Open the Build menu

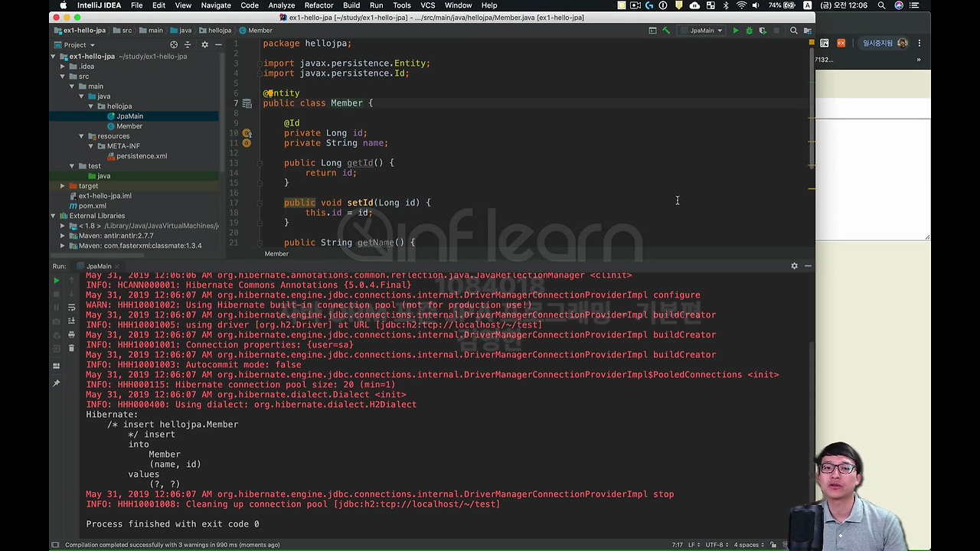tap(351, 5)
